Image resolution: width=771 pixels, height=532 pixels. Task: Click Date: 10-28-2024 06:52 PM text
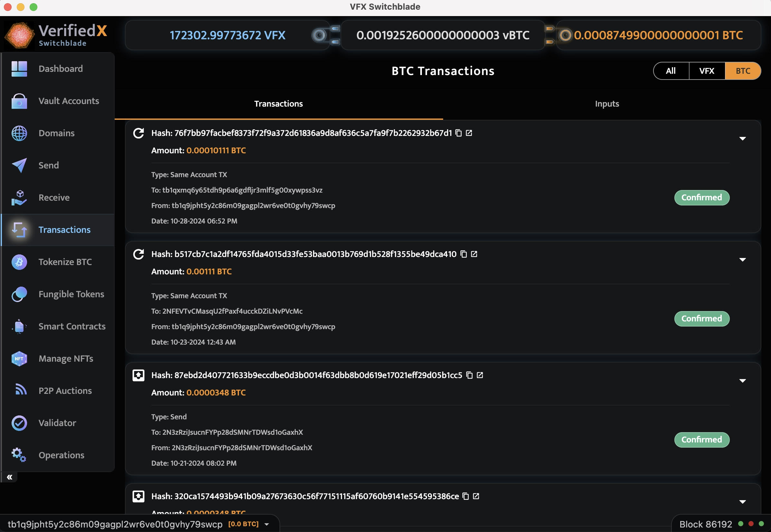point(194,221)
